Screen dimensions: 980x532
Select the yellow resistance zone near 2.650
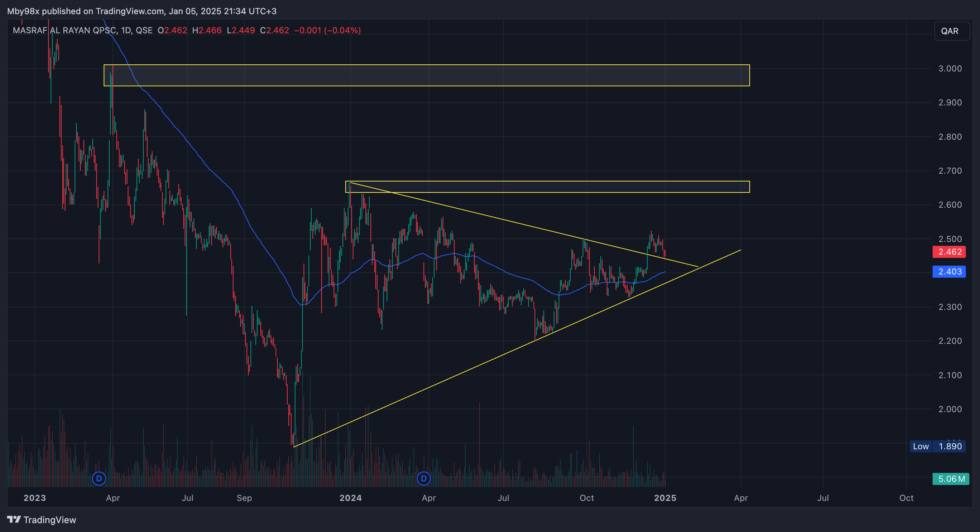click(547, 187)
